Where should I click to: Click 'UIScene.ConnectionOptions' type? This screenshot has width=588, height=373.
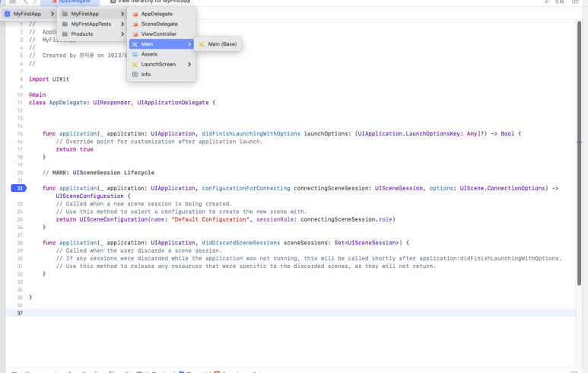(504, 188)
